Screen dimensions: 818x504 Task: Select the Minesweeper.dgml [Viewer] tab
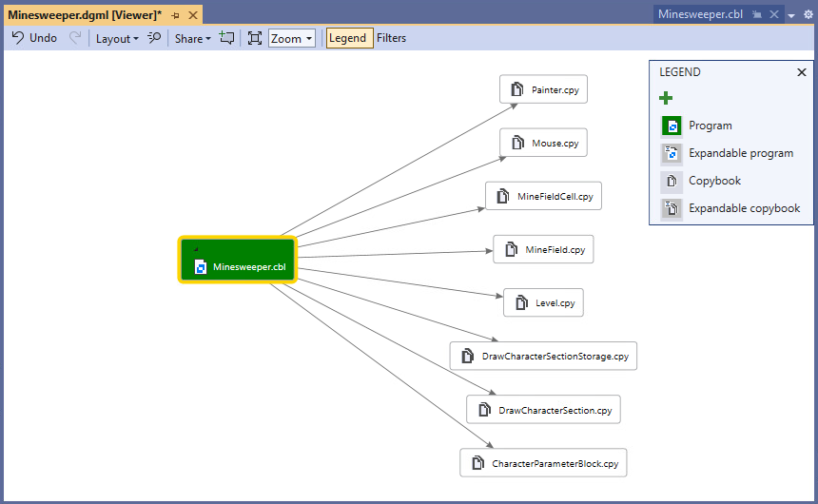pyautogui.click(x=84, y=15)
